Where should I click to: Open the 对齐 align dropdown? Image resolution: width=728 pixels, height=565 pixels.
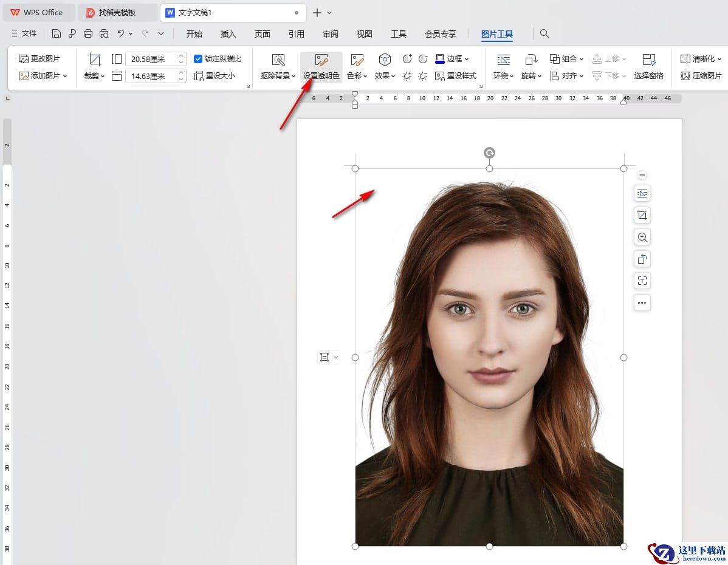tap(566, 76)
